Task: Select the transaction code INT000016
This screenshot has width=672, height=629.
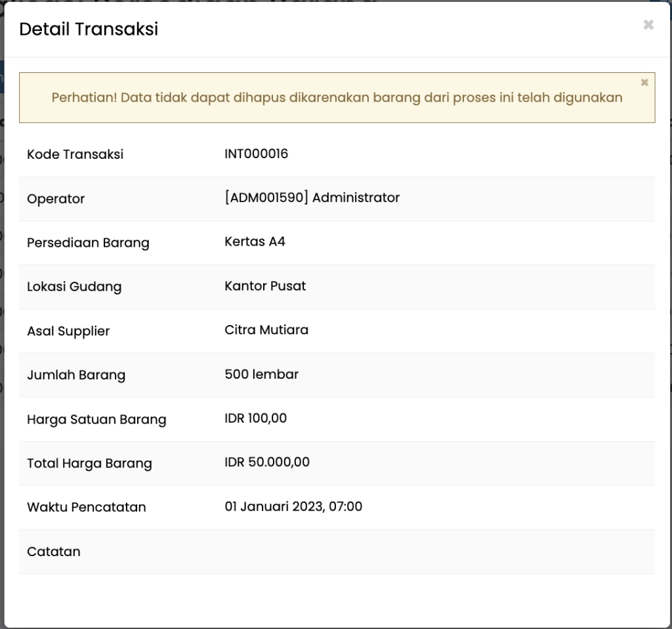Action: click(x=256, y=154)
